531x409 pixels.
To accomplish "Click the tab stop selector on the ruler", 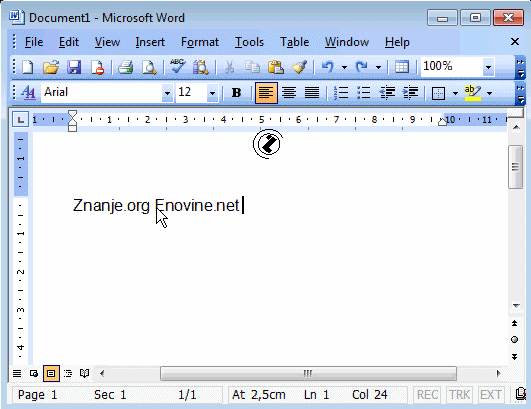I will [20, 119].
